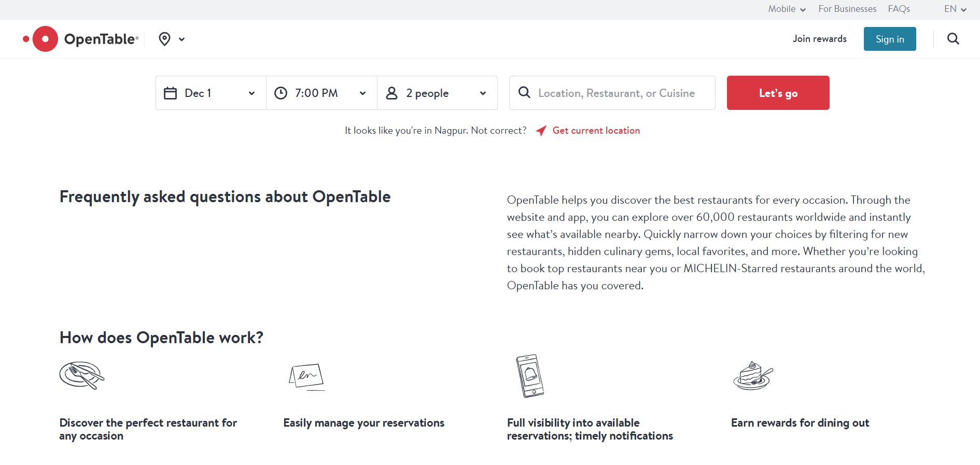980x465 pixels.
Task: Expand the EN language selector
Action: point(955,9)
